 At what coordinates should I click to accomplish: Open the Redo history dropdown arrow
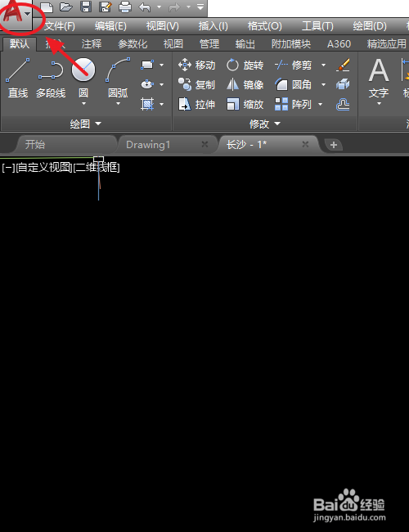coord(188,7)
